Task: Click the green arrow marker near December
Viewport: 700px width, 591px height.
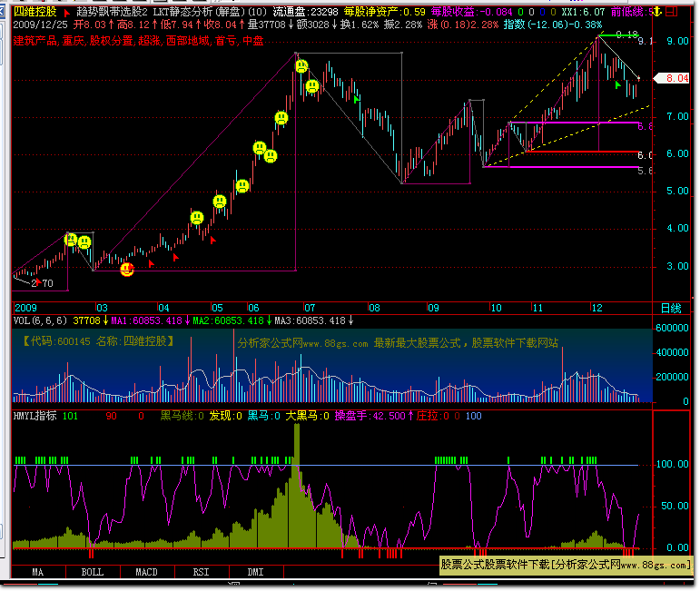Action: [618, 85]
